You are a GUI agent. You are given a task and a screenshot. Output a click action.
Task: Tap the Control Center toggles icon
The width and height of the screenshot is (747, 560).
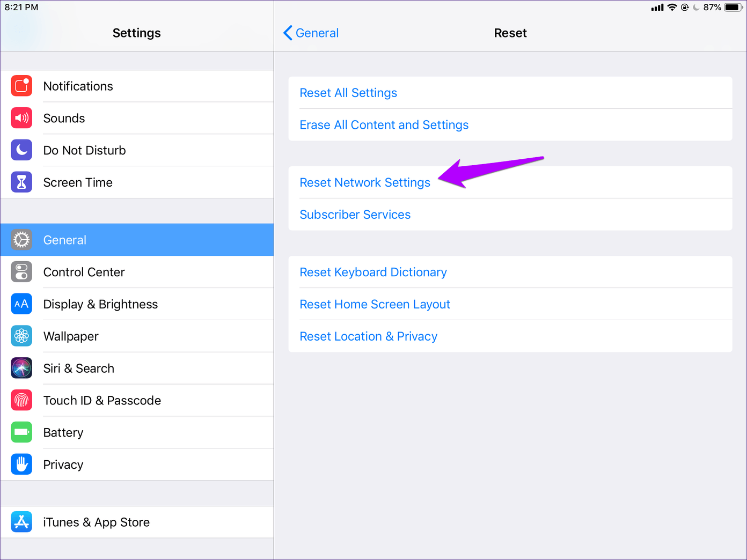(x=21, y=272)
